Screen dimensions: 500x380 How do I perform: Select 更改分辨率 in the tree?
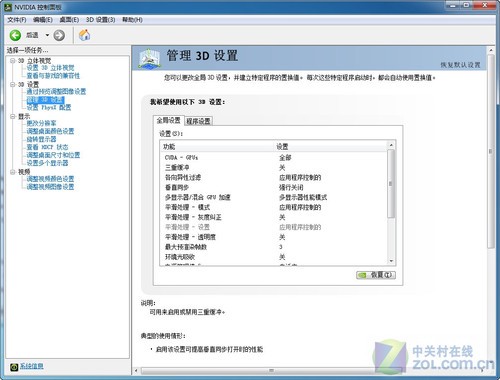[41, 123]
